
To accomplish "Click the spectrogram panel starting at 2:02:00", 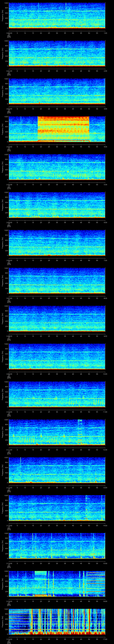I will click(57, 91).
